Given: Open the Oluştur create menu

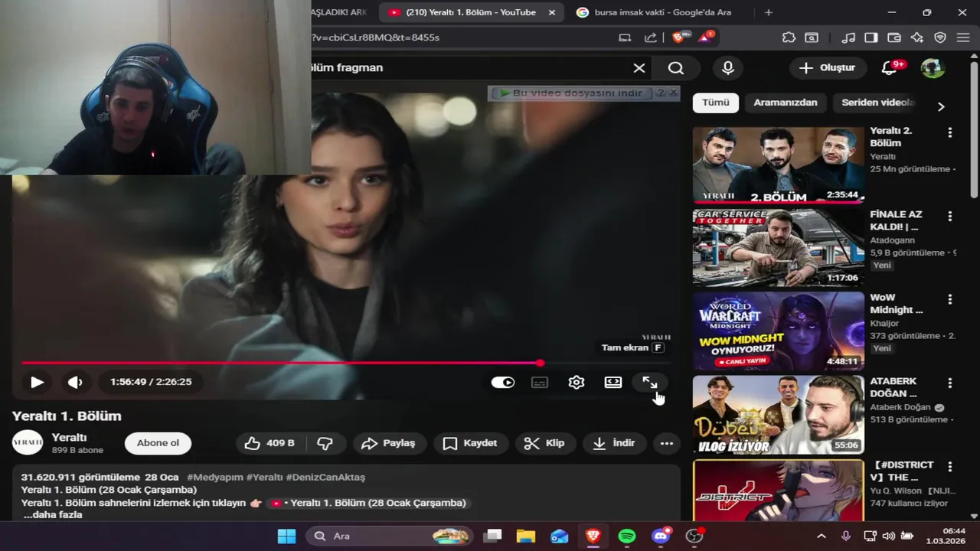Looking at the screenshot, I should point(827,68).
